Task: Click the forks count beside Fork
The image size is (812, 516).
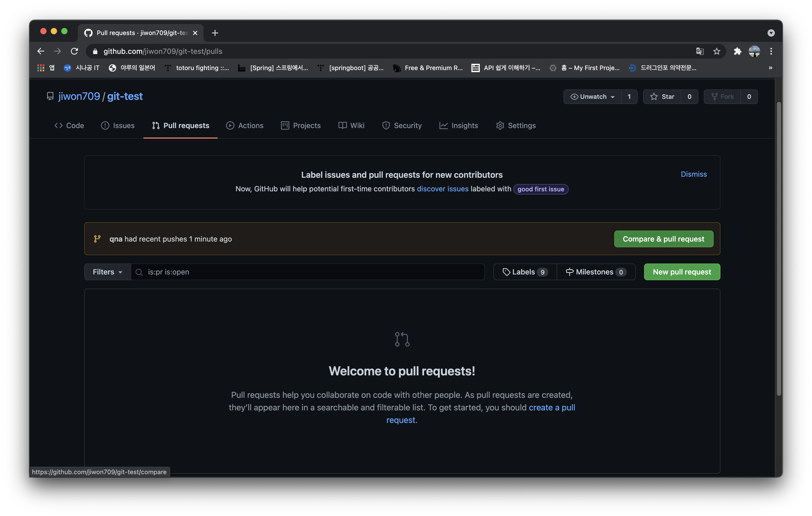Action: coord(749,97)
